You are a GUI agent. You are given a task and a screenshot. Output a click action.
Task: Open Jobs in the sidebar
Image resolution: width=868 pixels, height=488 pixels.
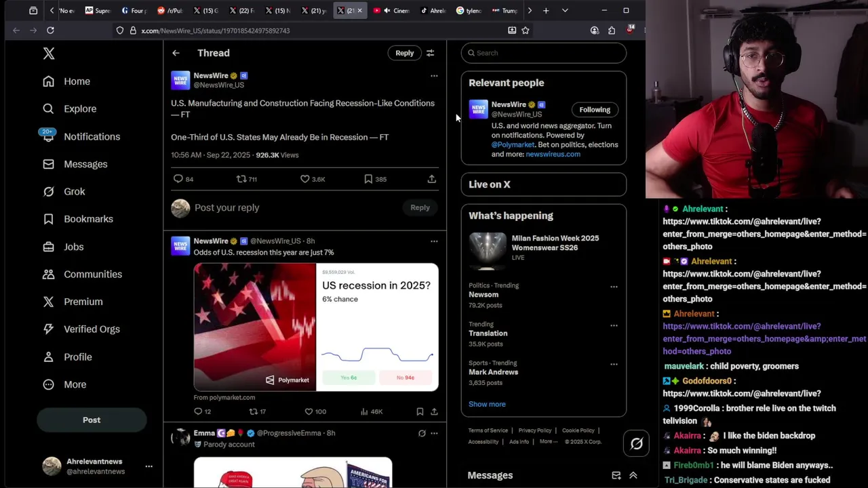tap(63, 247)
